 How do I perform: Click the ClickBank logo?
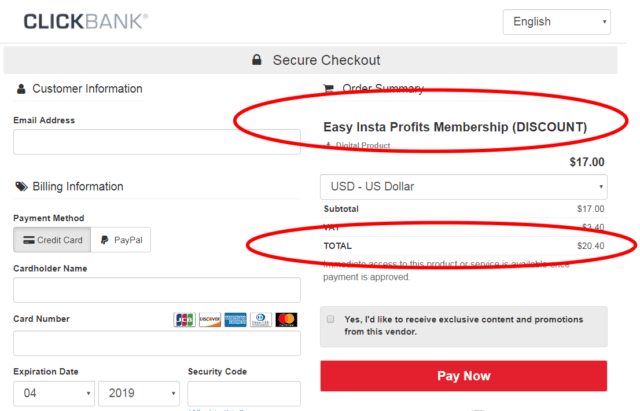point(85,22)
